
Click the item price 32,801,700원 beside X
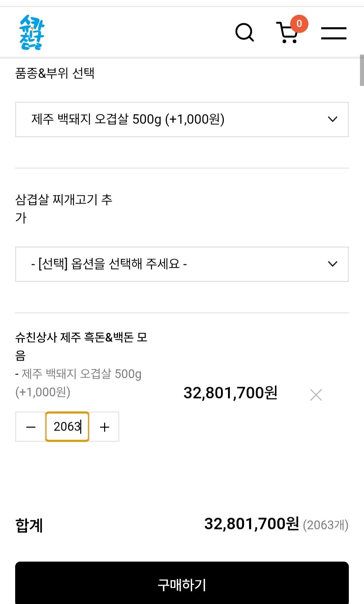(230, 393)
